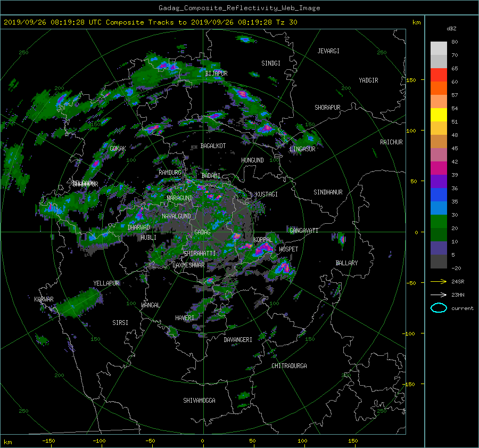
Task: Click the KUSTAGI city label
Action: point(267,194)
